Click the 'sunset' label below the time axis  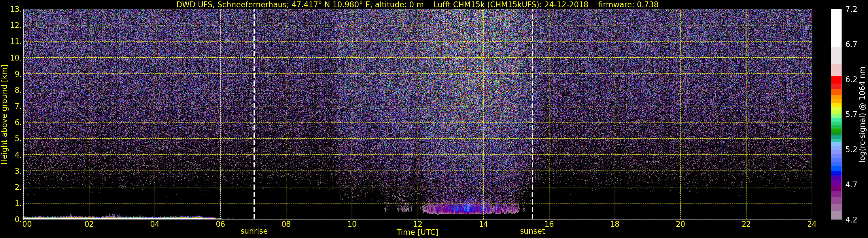click(532, 231)
